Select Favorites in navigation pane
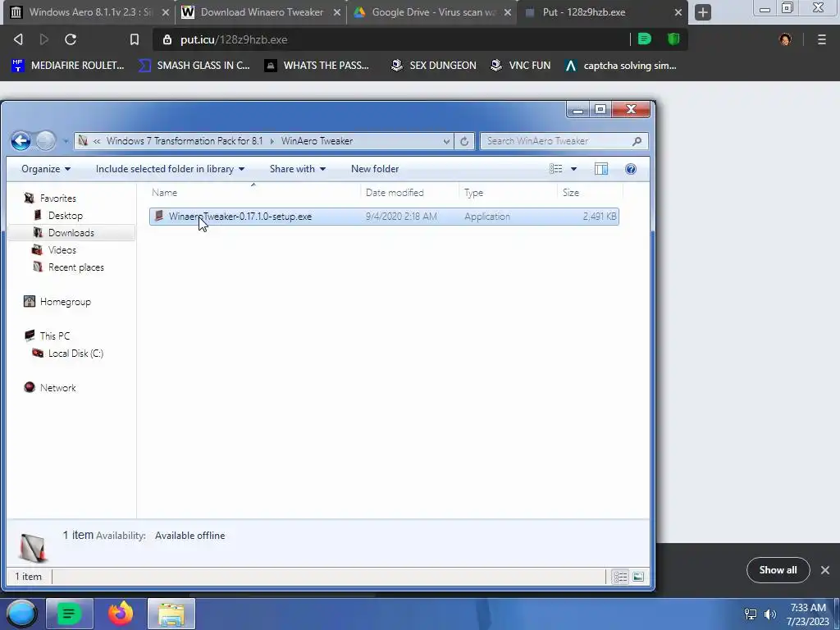840x630 pixels. coord(58,199)
